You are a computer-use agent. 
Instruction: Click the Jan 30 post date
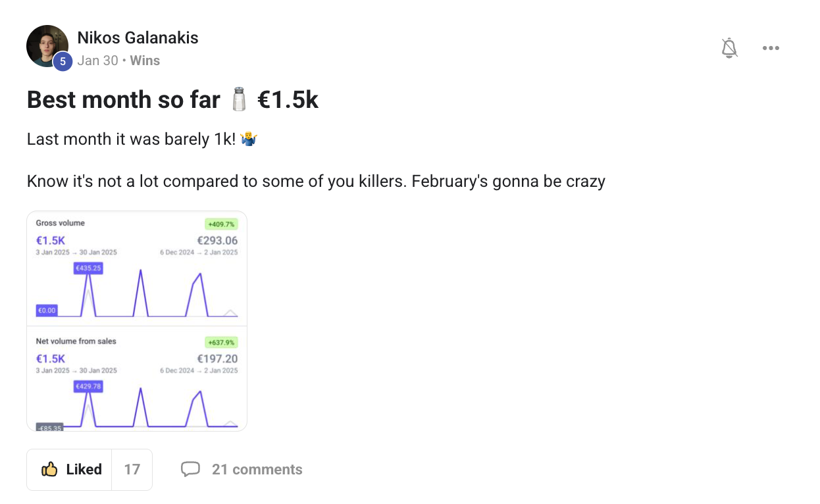tap(97, 61)
